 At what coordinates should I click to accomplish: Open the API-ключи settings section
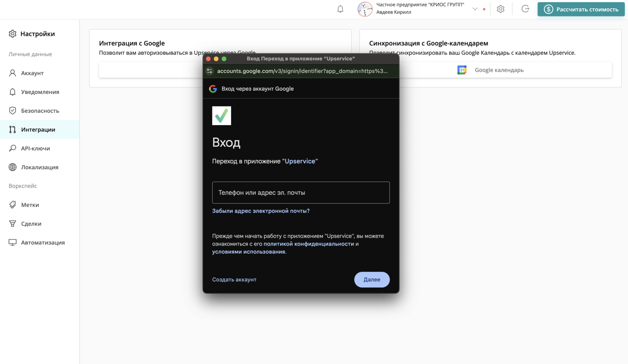[x=40, y=148]
